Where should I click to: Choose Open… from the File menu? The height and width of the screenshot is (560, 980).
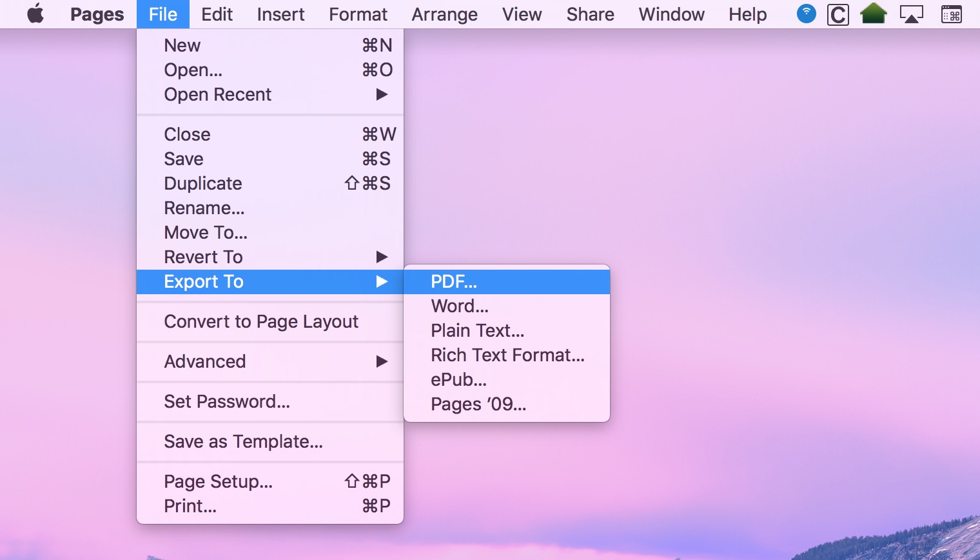(x=270, y=70)
